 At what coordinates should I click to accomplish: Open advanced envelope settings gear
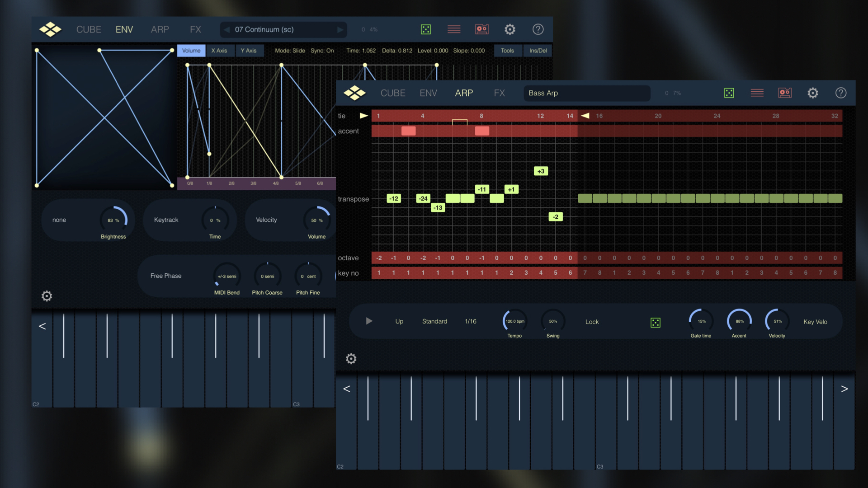(x=47, y=296)
